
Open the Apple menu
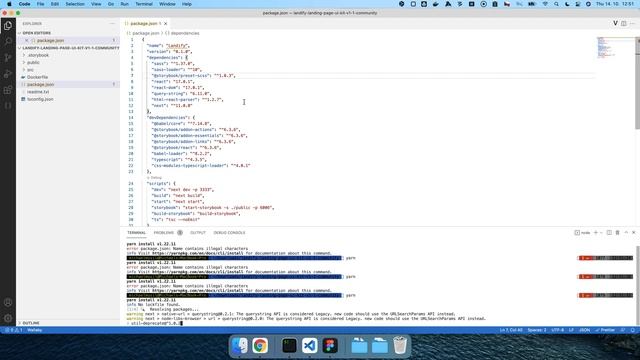(x=9, y=4)
